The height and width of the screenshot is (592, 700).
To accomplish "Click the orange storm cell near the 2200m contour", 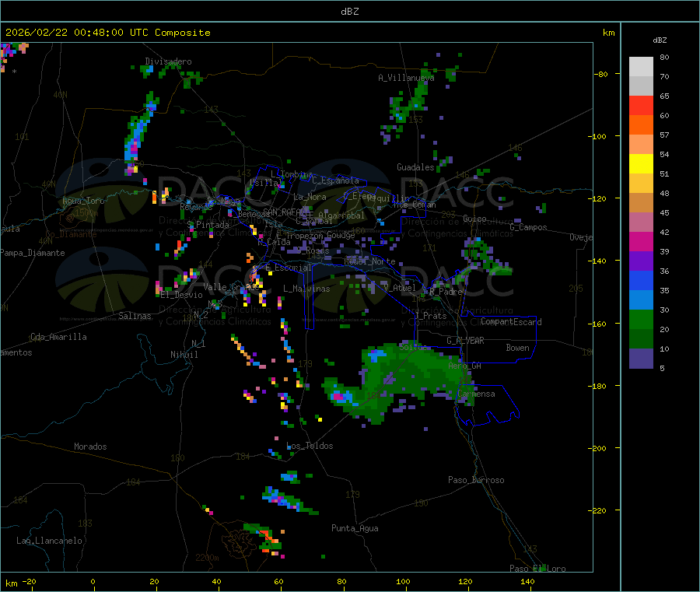I will pos(266,538).
